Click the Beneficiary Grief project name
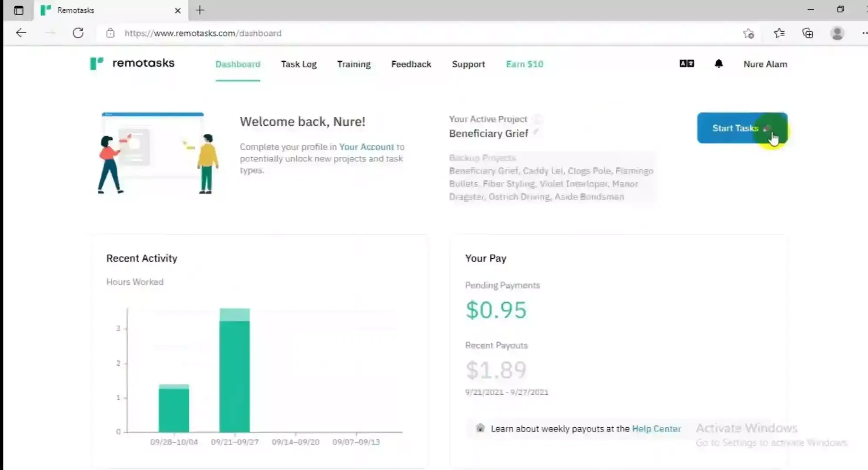 click(x=488, y=133)
